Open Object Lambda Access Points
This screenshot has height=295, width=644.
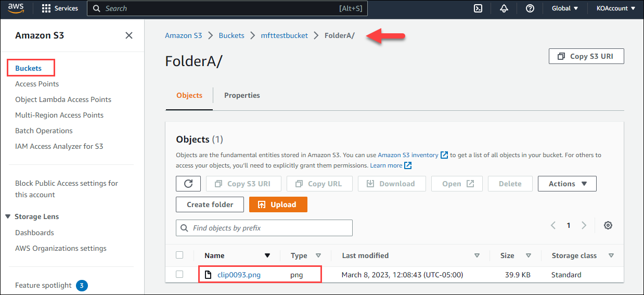click(63, 99)
